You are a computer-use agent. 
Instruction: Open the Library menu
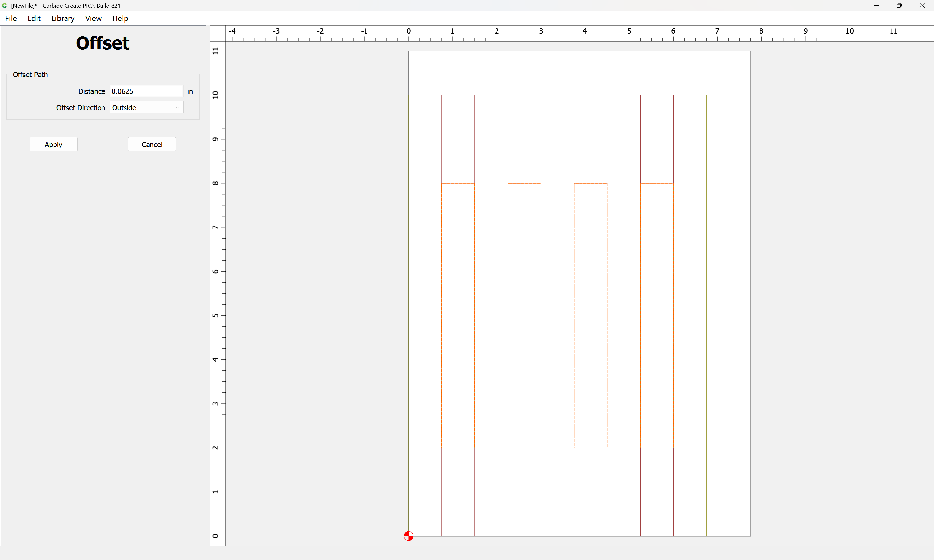(63, 18)
